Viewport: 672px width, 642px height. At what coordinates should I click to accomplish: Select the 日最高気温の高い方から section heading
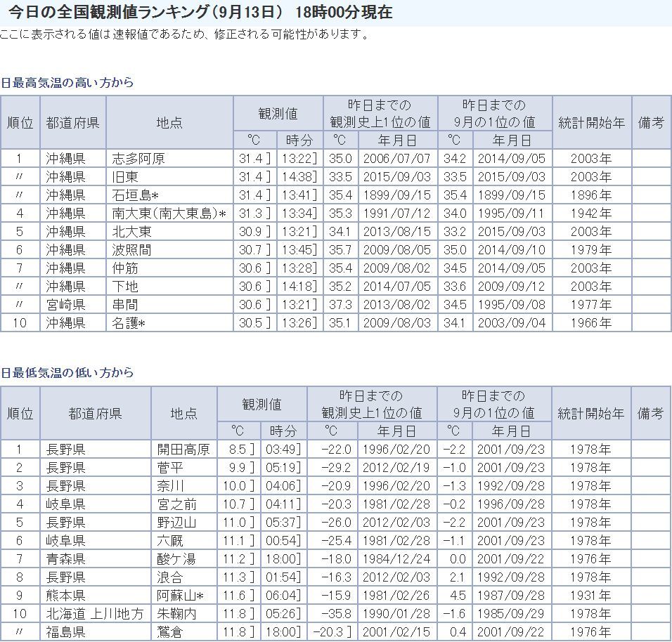(x=67, y=82)
